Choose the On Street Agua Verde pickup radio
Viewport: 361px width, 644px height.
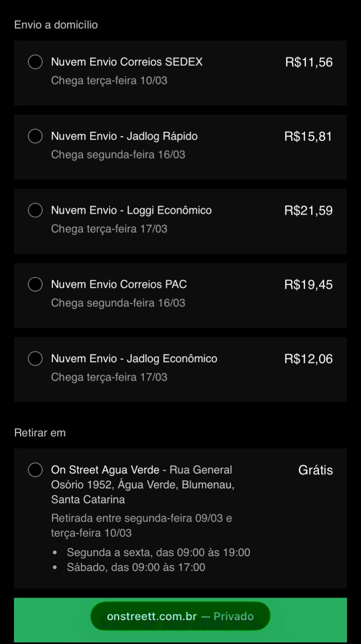[35, 470]
